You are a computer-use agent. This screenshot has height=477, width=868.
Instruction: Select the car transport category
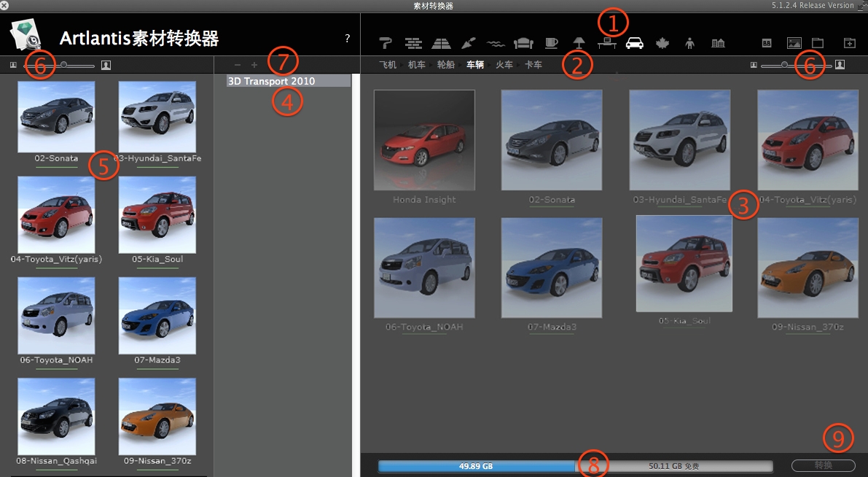634,43
